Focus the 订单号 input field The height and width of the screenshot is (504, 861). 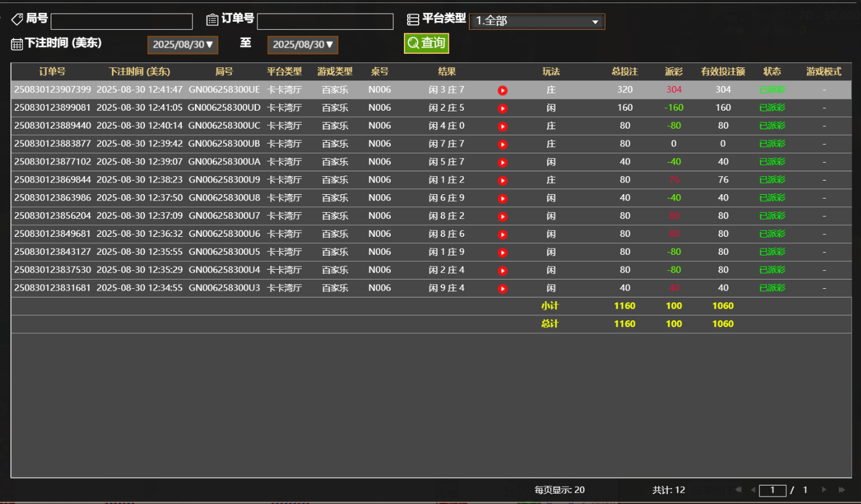(x=325, y=22)
